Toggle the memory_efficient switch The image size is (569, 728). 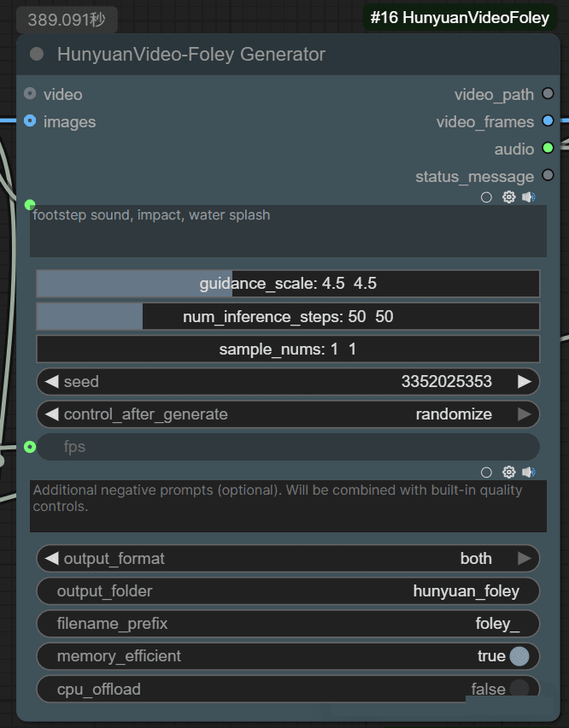click(519, 656)
